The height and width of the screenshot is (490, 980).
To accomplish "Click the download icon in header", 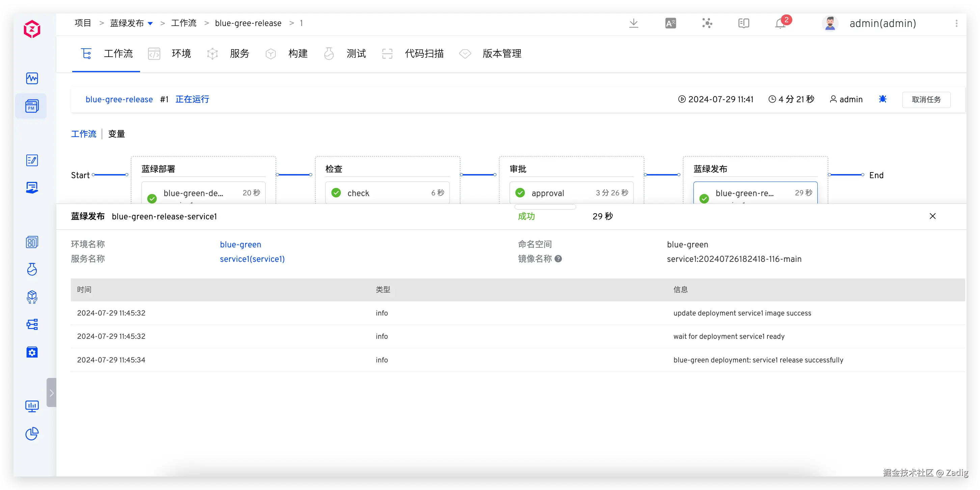I will (x=633, y=23).
